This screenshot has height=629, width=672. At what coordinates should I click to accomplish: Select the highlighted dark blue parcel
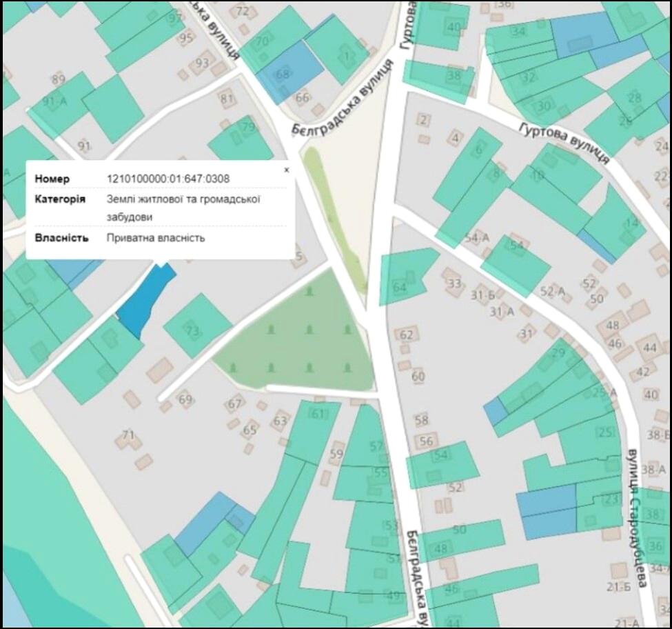(x=145, y=301)
